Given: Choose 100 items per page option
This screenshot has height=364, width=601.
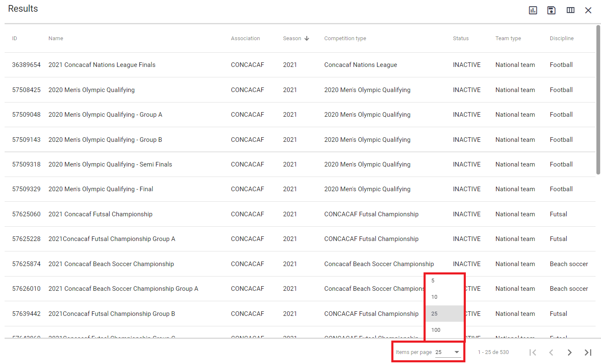Looking at the screenshot, I should click(436, 330).
